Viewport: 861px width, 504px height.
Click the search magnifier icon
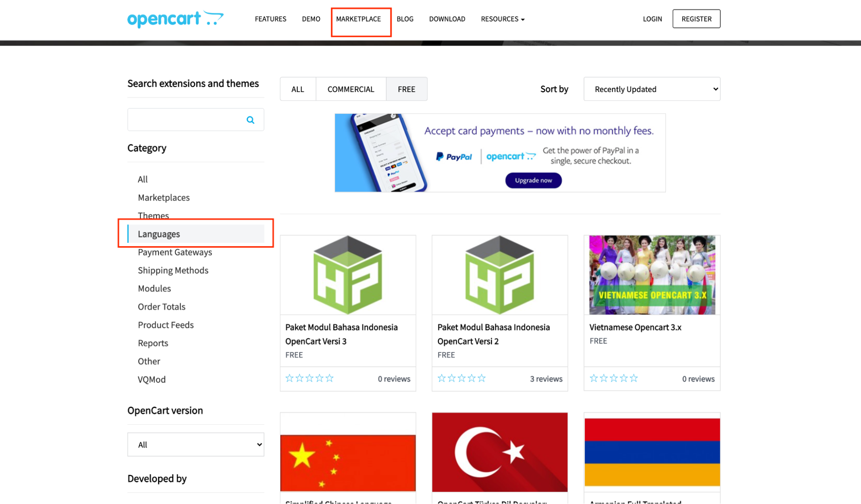tap(250, 120)
